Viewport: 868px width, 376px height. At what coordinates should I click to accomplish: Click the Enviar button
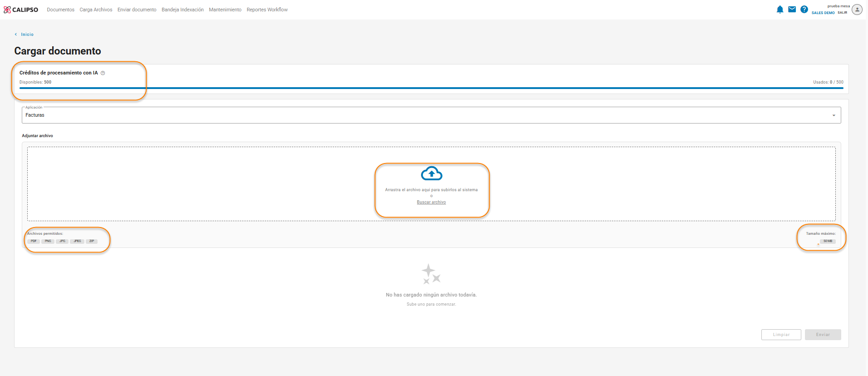coord(823,335)
